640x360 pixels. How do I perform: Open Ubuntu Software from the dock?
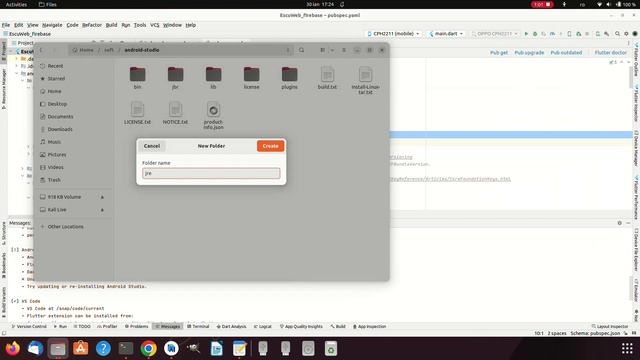80,349
